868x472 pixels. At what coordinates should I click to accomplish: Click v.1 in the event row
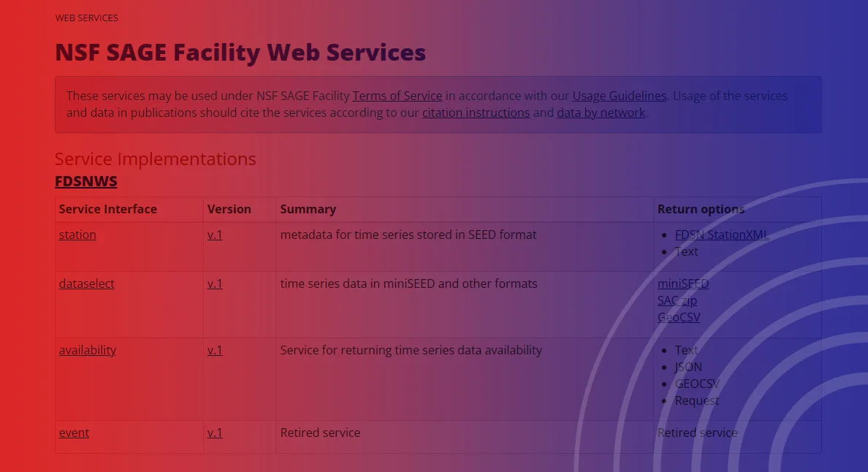(x=215, y=433)
